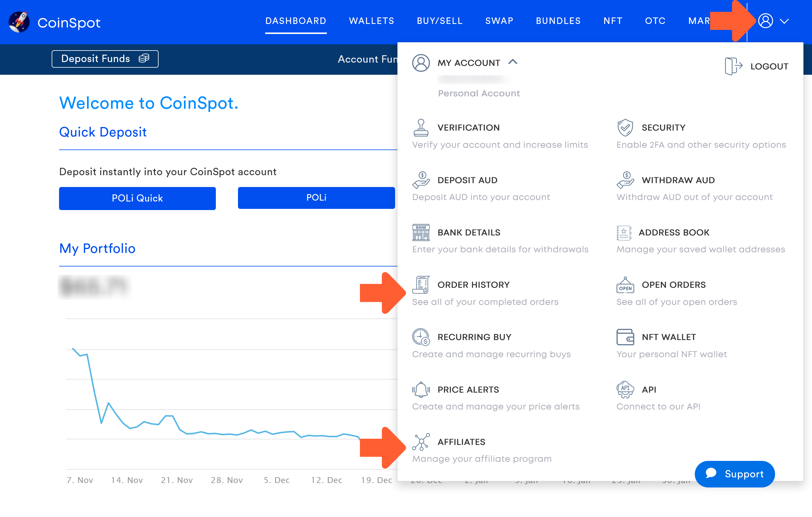
Task: Select the Swap navigation item
Action: (499, 21)
